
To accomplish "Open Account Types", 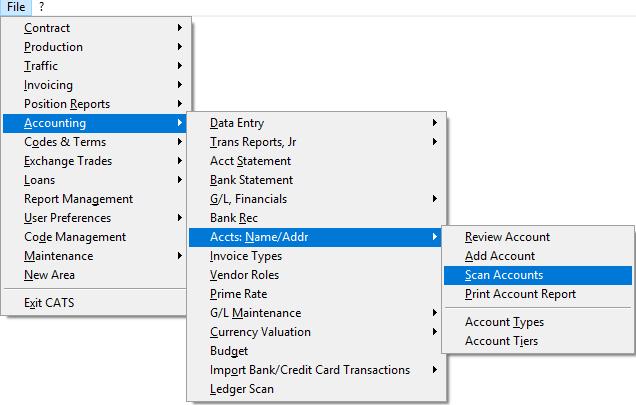I will pyautogui.click(x=538, y=322).
